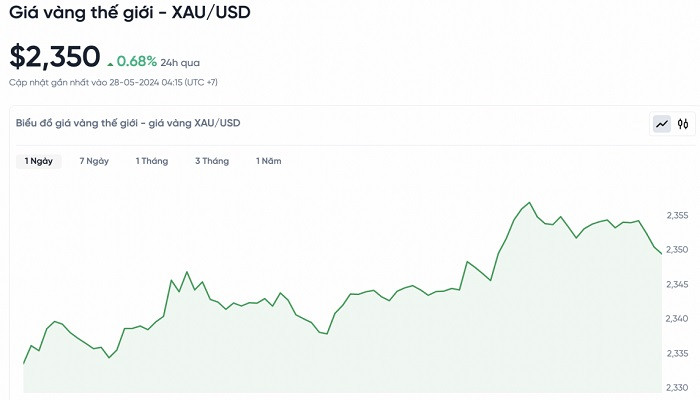Viewport: 700px width, 400px height.
Task: Click the 'Biểu đồ giá vàng thế giới' chart title
Action: 128,123
